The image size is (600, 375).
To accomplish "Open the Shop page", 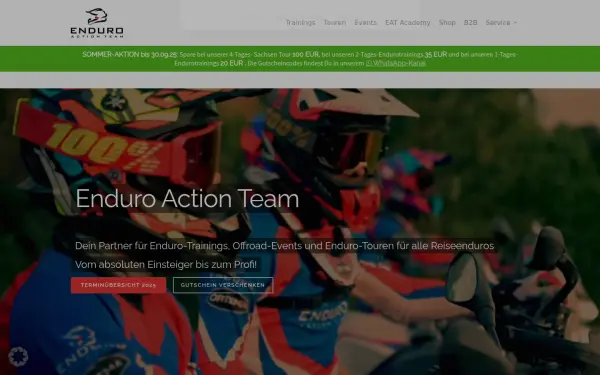I will pos(447,23).
